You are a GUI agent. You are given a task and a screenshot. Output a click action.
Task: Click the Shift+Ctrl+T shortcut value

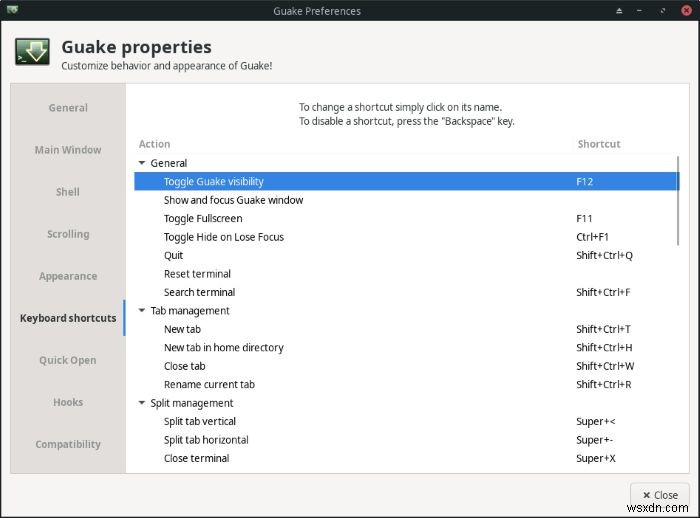tap(603, 329)
